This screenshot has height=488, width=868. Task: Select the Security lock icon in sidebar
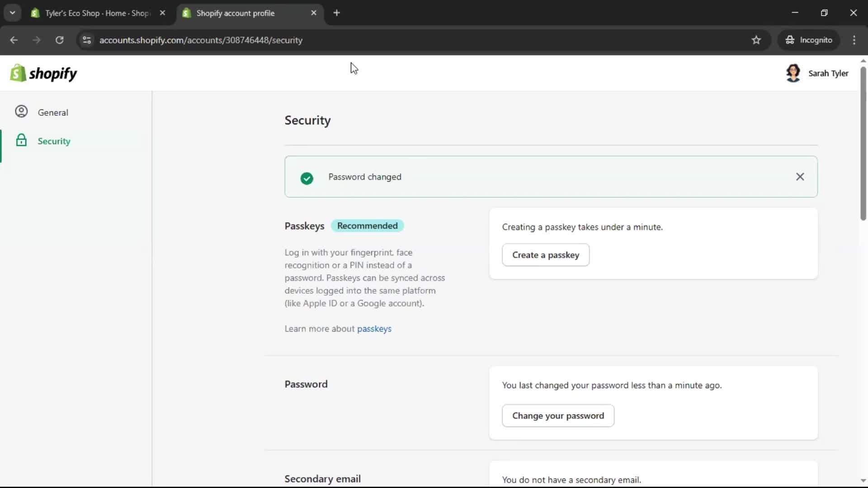(x=21, y=141)
